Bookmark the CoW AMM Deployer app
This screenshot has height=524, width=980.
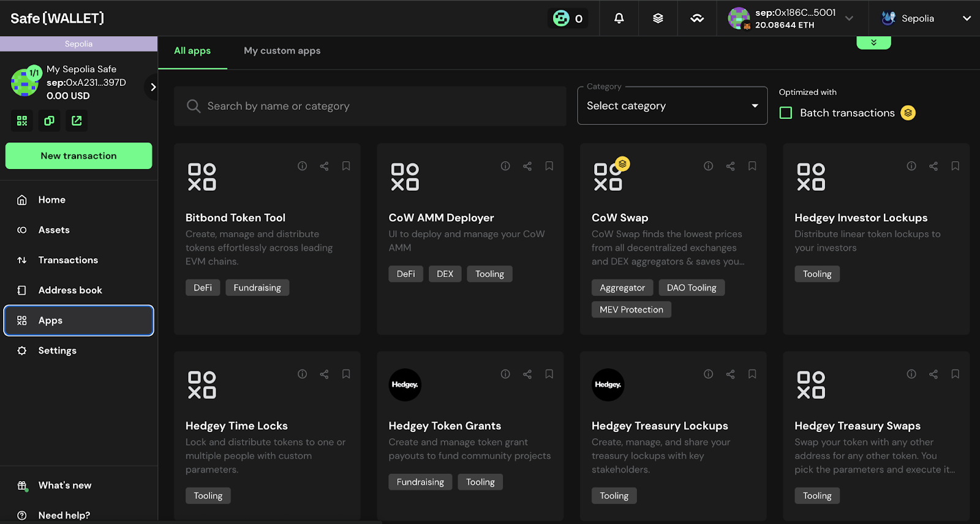(x=549, y=166)
